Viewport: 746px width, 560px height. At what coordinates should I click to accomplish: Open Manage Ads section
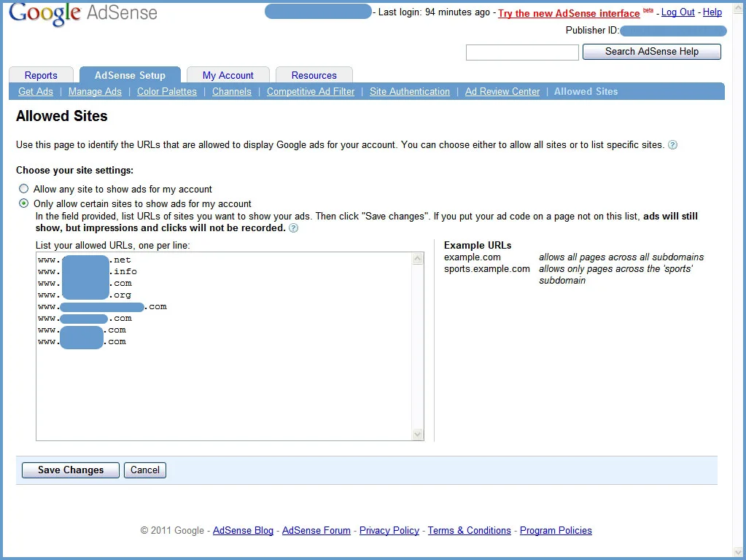[x=95, y=92]
